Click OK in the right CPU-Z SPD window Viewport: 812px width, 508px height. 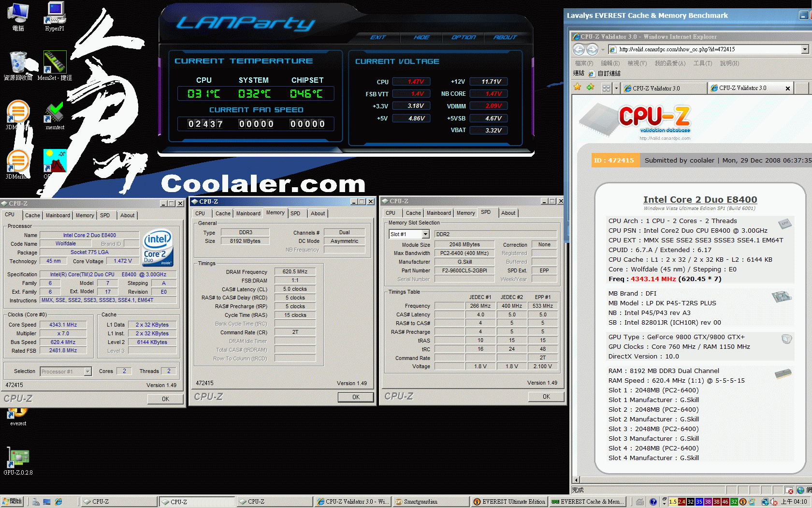pyautogui.click(x=546, y=397)
